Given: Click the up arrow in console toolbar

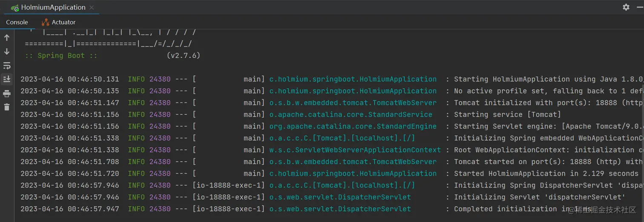Looking at the screenshot, I should [x=7, y=38].
